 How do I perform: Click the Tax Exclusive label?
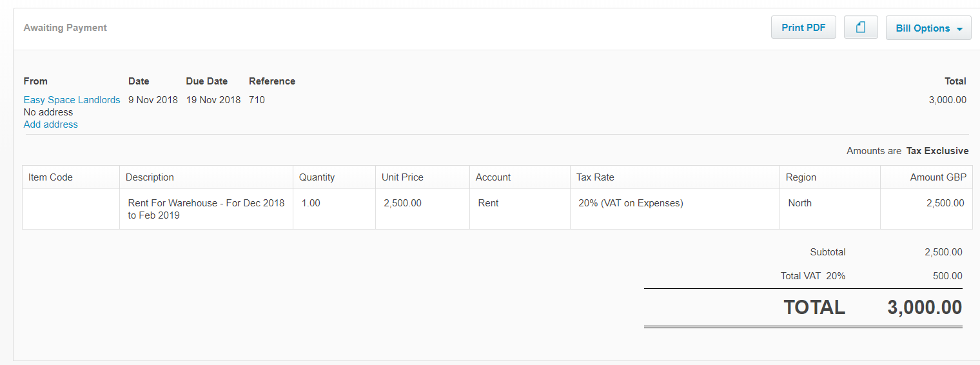(x=937, y=151)
